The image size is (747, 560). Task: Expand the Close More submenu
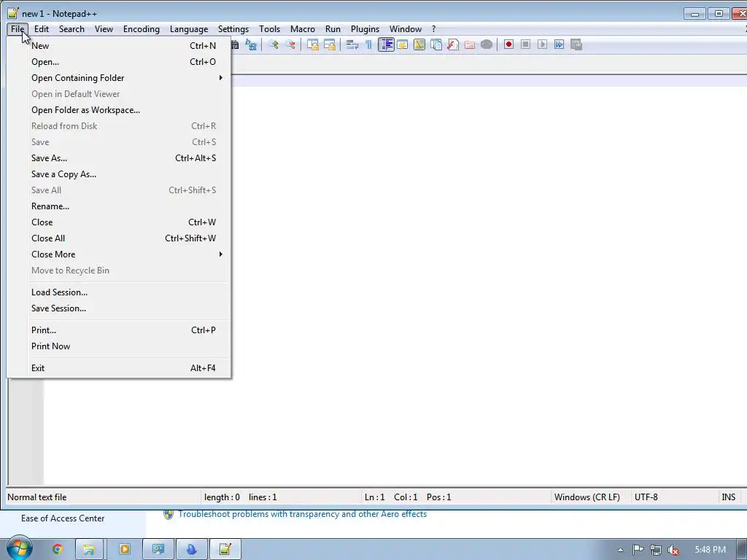pos(119,254)
